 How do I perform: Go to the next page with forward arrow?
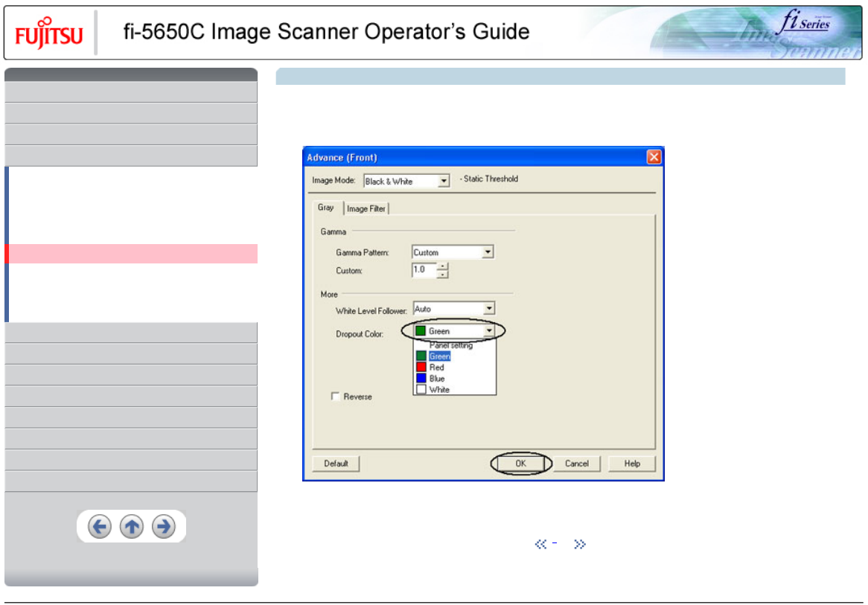(163, 526)
